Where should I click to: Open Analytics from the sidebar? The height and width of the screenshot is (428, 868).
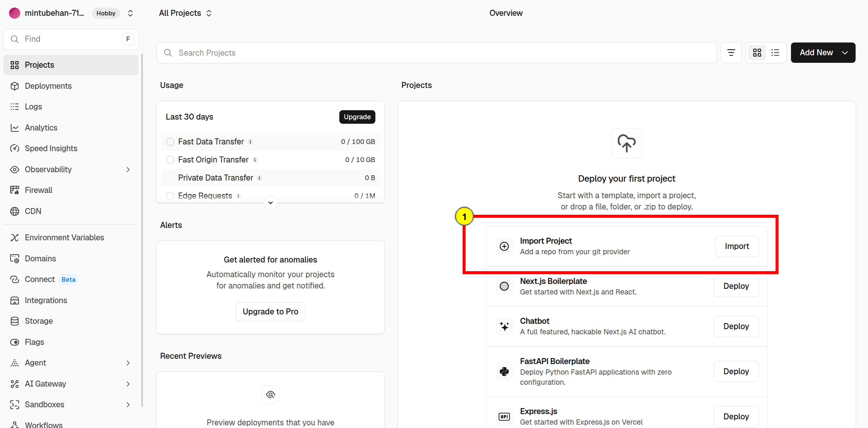[x=71, y=128]
